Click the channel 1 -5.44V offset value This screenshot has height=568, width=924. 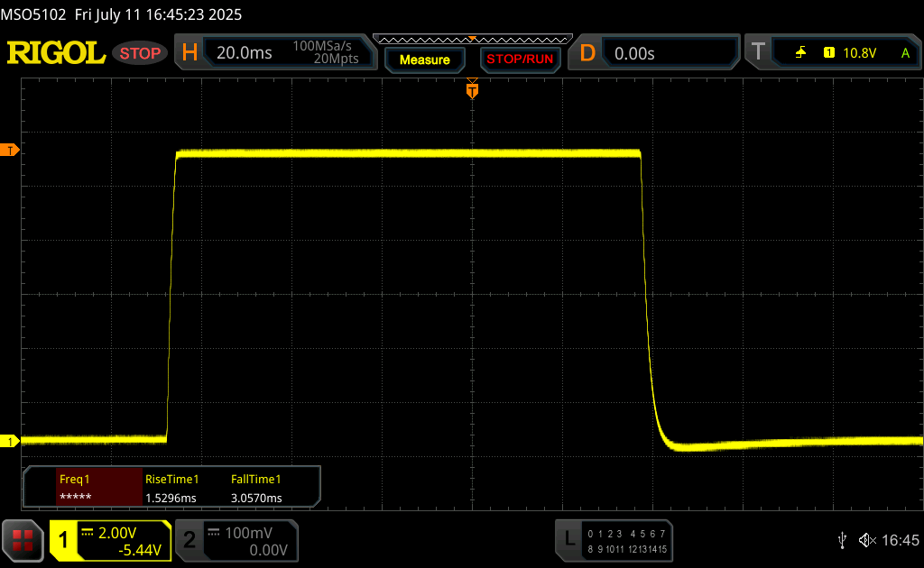140,550
